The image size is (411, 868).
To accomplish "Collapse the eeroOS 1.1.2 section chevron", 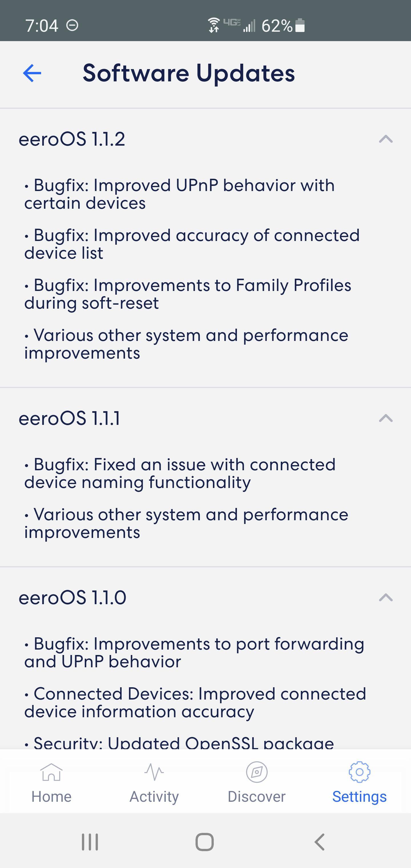I will 386,139.
